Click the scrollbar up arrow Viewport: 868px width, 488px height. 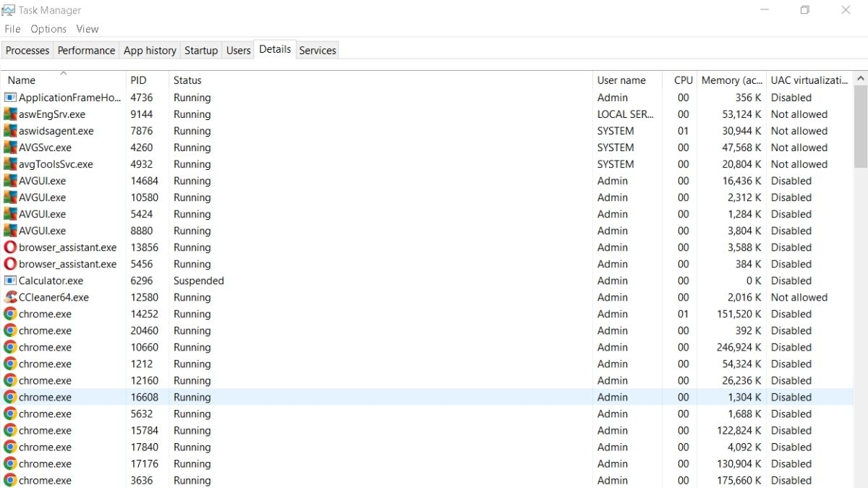coord(861,77)
